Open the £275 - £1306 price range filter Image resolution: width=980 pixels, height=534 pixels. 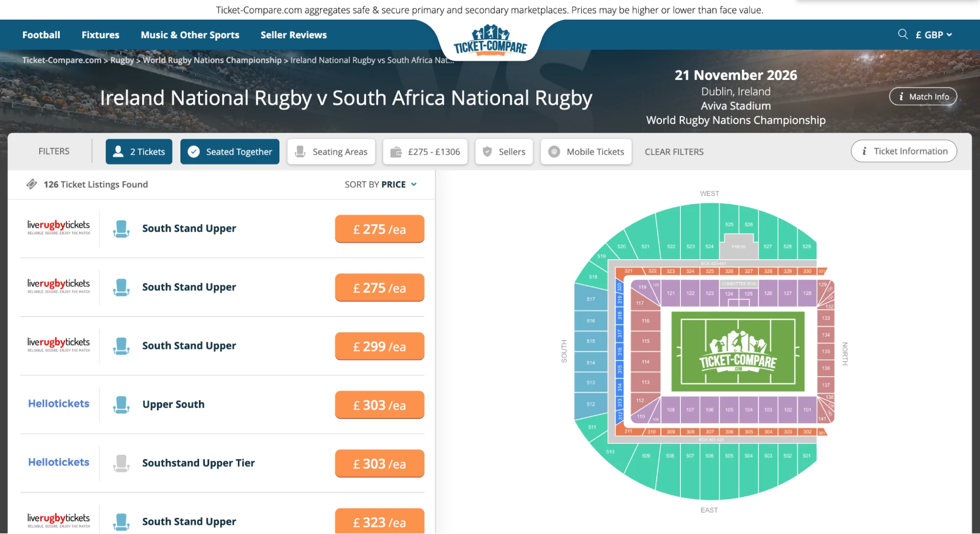(x=425, y=151)
